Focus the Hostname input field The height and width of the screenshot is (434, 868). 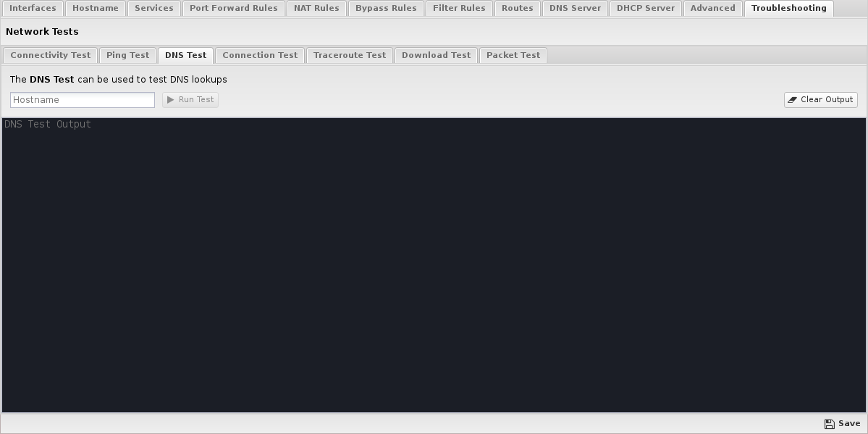tap(83, 100)
